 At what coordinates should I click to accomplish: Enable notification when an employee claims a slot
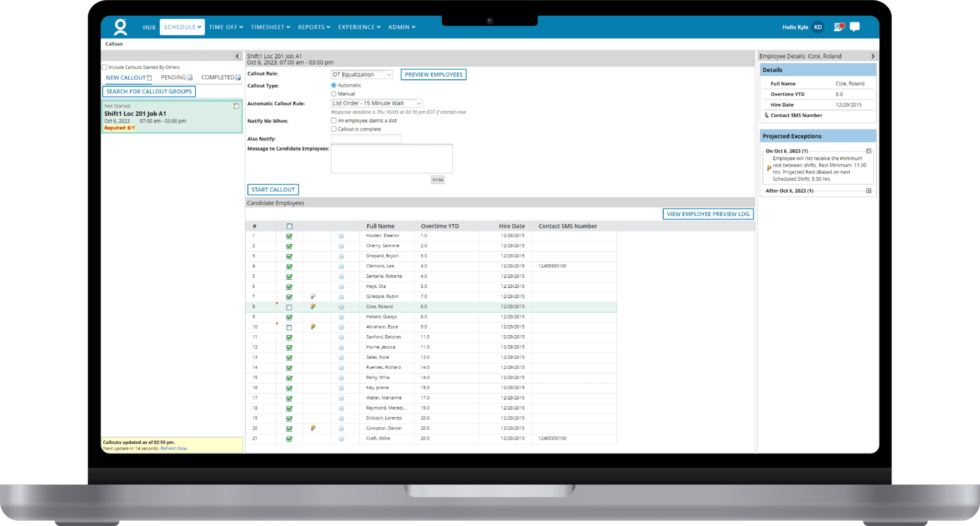(334, 121)
